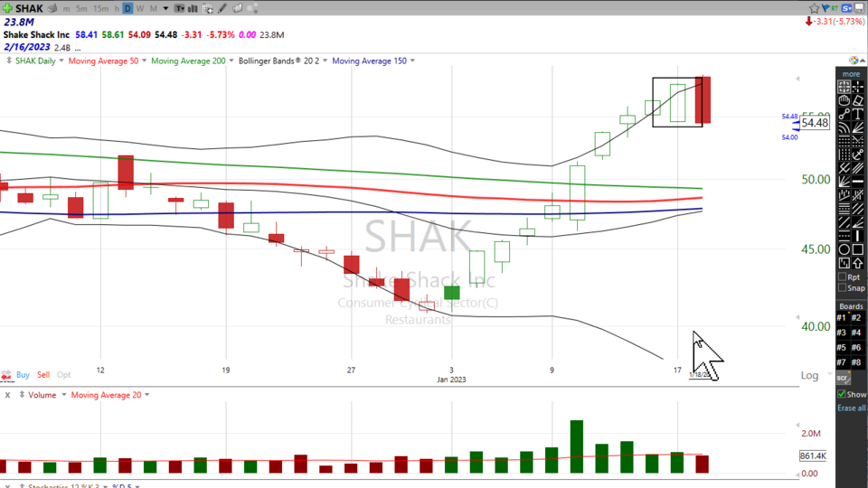This screenshot has height=488, width=868.
Task: Click the favorites star icon
Action: (815, 8)
